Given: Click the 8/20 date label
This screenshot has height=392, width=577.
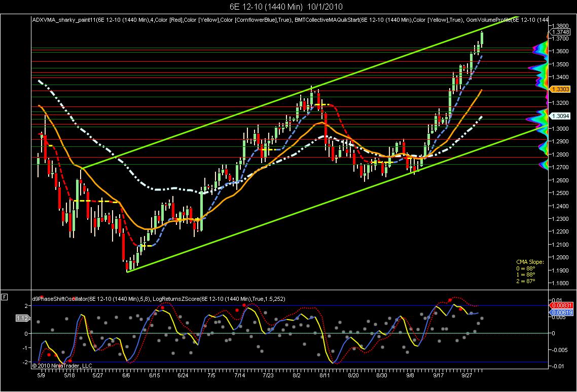Looking at the screenshot, I should click(x=353, y=375).
